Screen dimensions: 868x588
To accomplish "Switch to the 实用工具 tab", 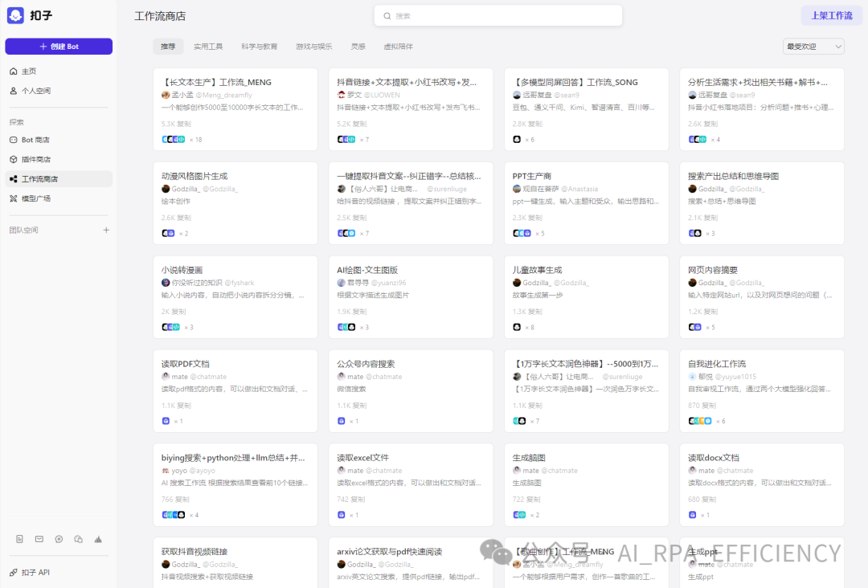I will click(208, 47).
